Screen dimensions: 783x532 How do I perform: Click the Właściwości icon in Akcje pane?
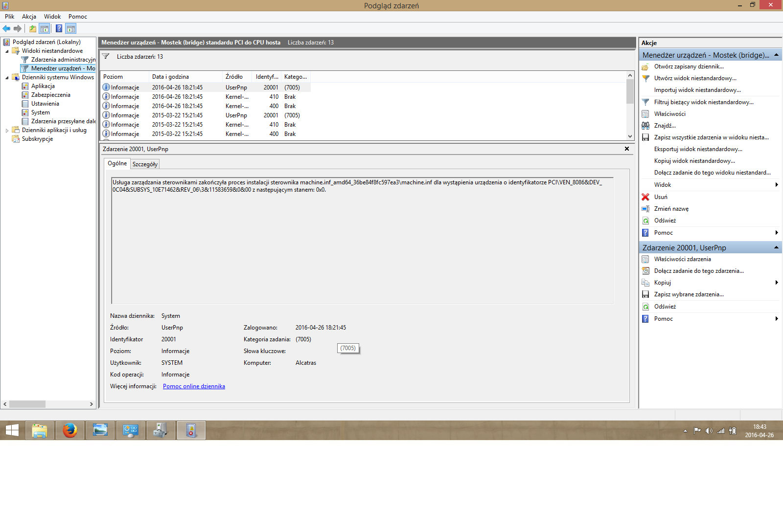pyautogui.click(x=645, y=114)
